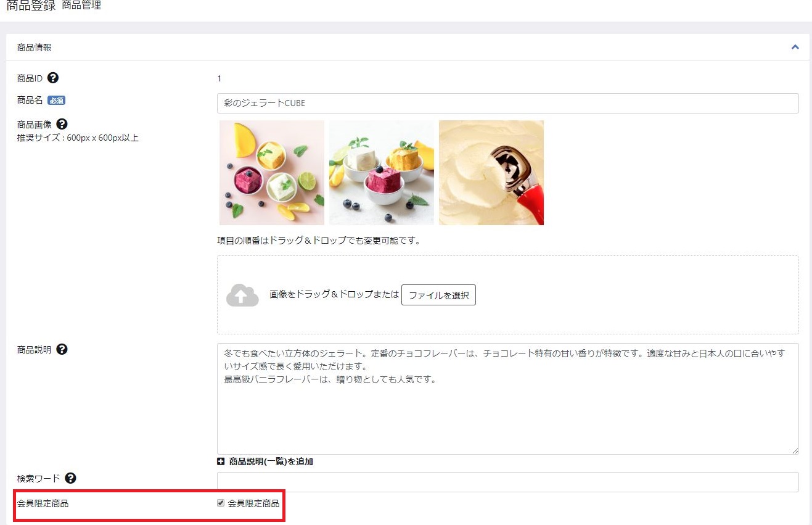Click the 項目の順番はドラッグ＆ドロップでも変更可能です text
Screen dimensions: 812x525
click(319, 241)
